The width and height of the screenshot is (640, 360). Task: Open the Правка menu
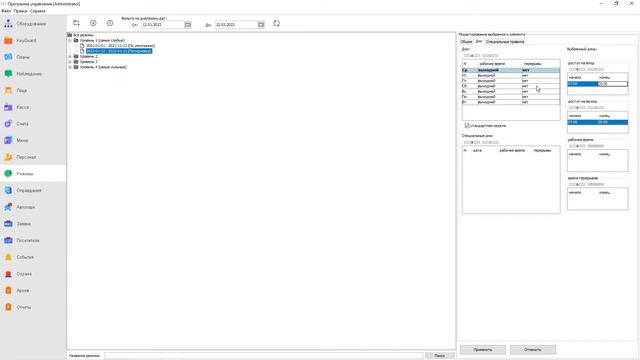[20, 11]
